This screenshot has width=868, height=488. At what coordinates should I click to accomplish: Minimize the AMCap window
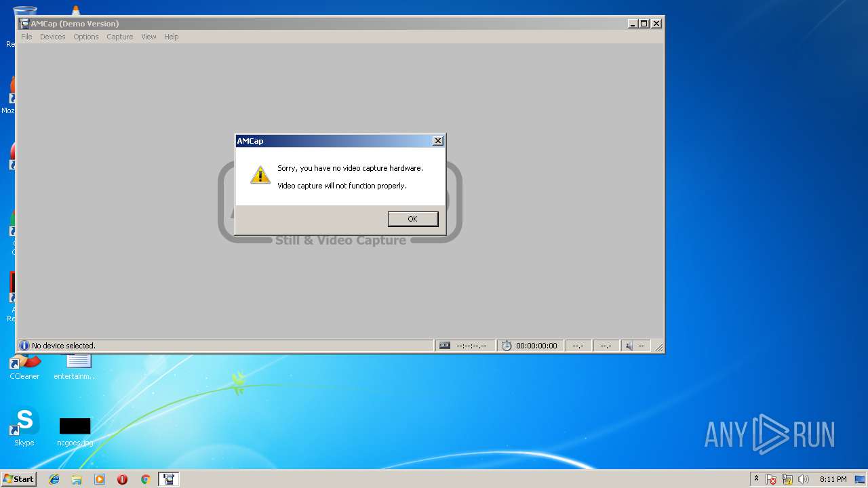pos(633,24)
